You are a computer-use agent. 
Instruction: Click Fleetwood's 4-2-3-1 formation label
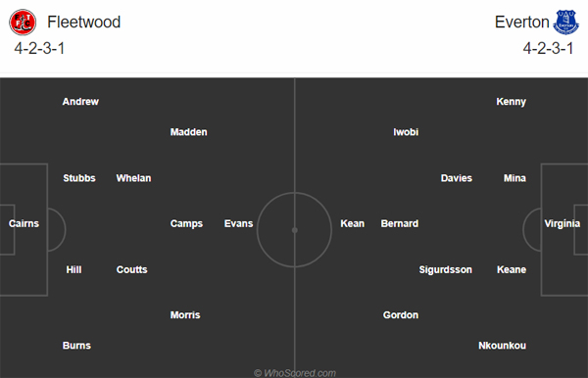(x=39, y=48)
